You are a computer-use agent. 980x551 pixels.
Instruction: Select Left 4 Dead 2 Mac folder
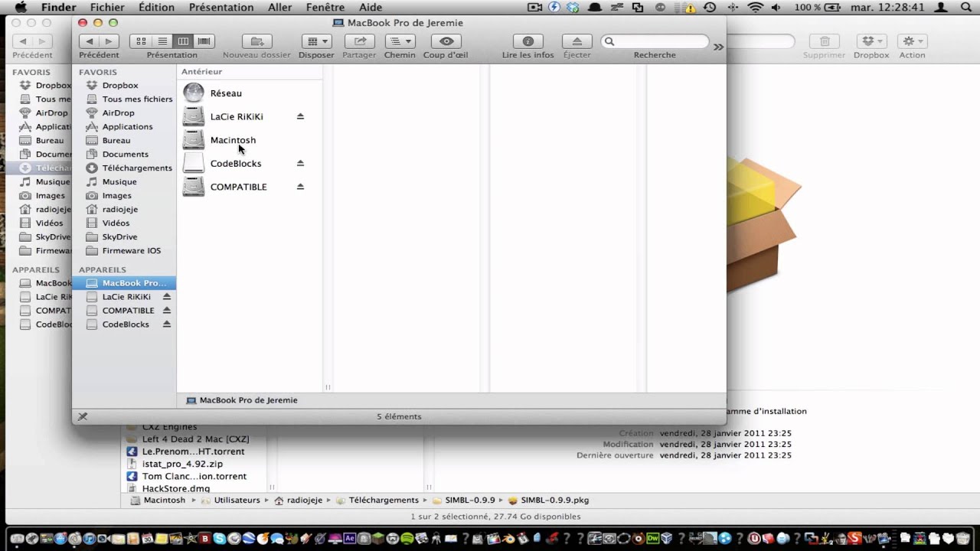coord(195,439)
